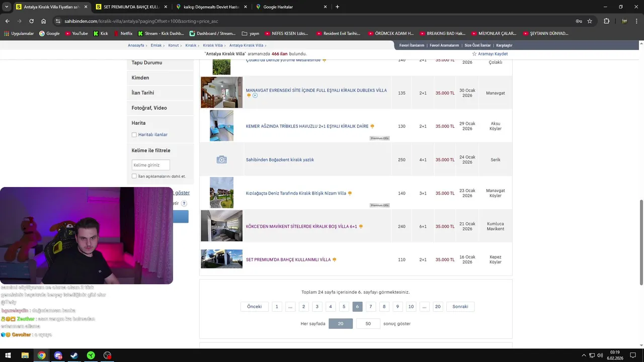Open Sahibinden Boğazkent kiralık yazlık listing

point(280,160)
